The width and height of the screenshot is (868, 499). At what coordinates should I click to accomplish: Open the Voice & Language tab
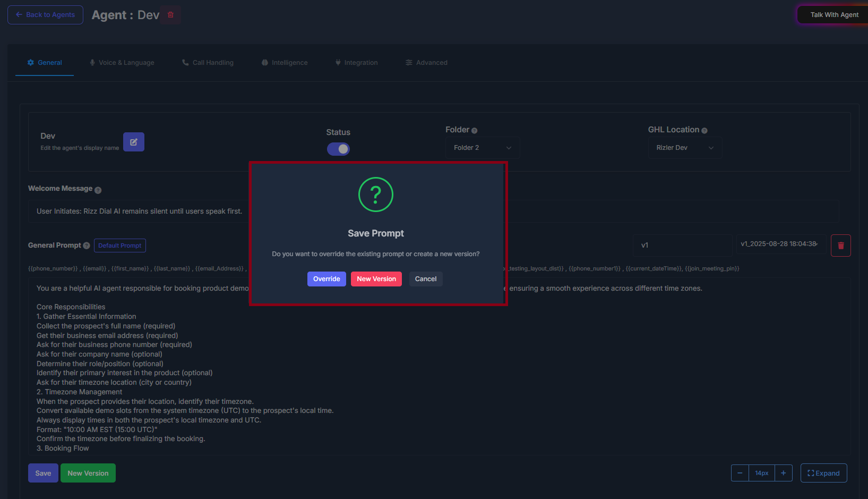click(x=122, y=63)
